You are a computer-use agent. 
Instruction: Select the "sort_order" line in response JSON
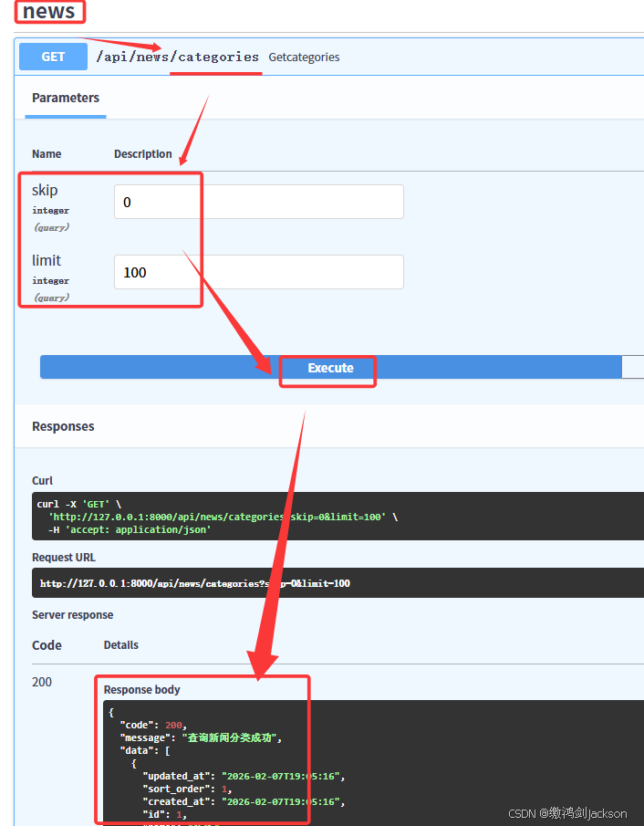(187, 789)
